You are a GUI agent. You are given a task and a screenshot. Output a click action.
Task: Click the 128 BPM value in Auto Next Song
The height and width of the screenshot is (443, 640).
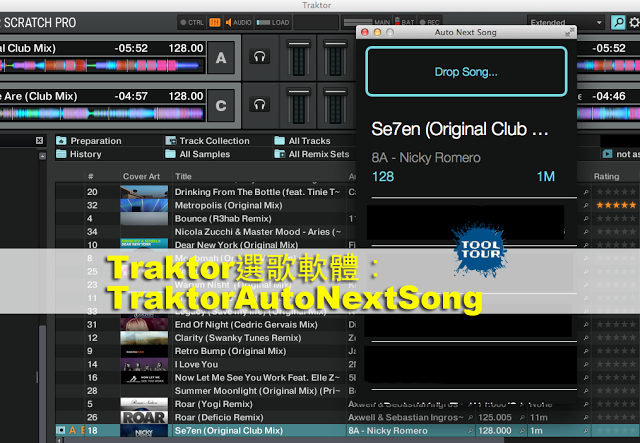(x=383, y=176)
